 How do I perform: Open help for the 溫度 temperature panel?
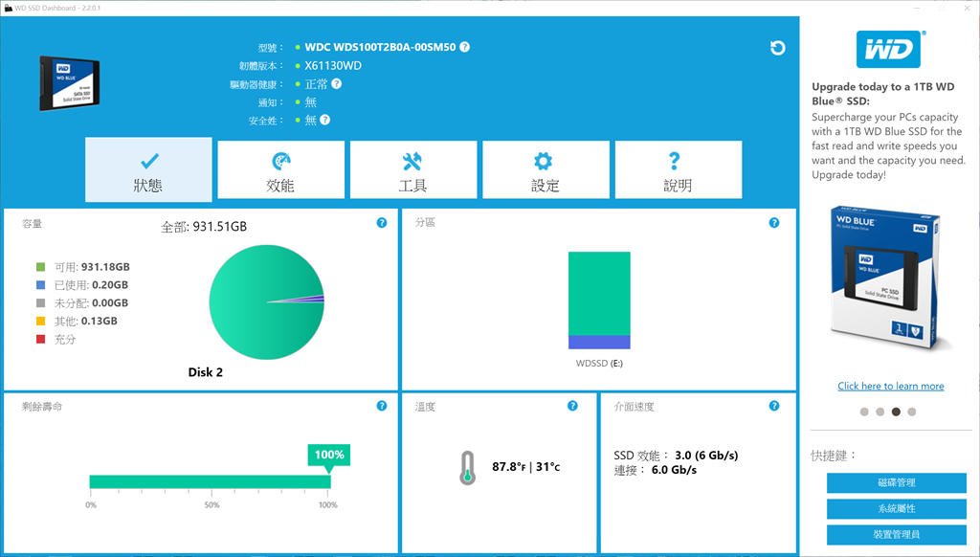click(x=572, y=405)
